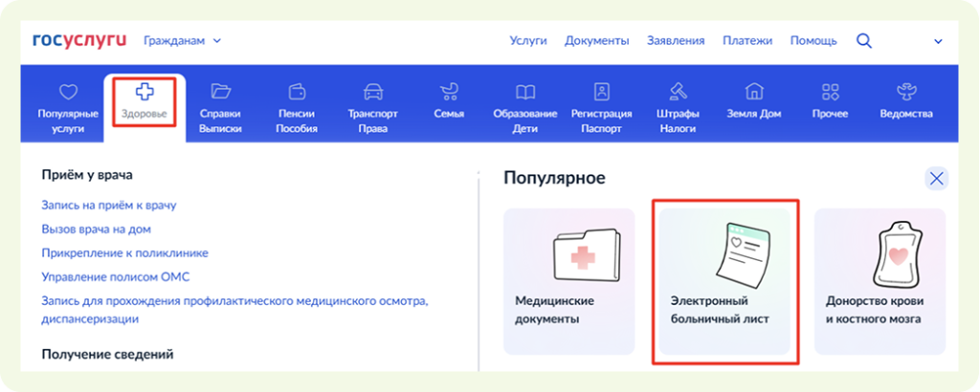Open the Электронный больничный лист card
This screenshot has width=980, height=392.
pyautogui.click(x=724, y=281)
